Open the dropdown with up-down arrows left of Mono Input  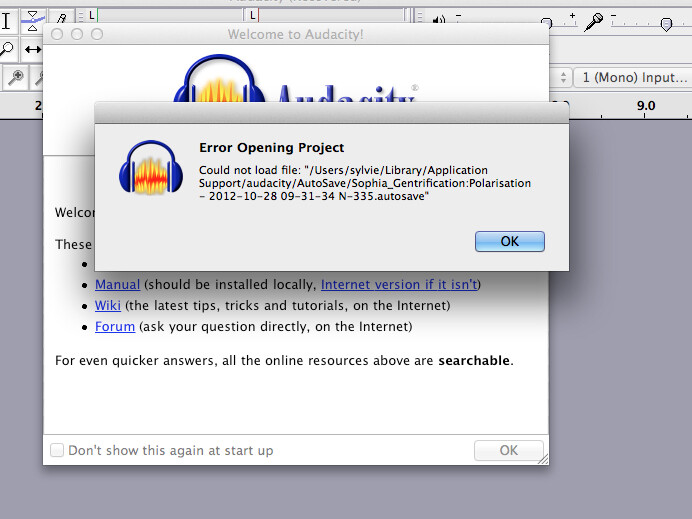[x=560, y=78]
